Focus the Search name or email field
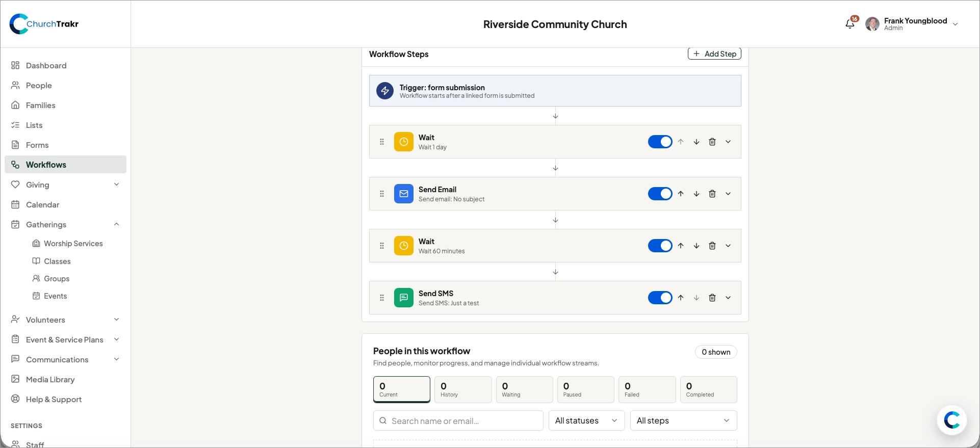This screenshot has width=980, height=448. [x=458, y=420]
